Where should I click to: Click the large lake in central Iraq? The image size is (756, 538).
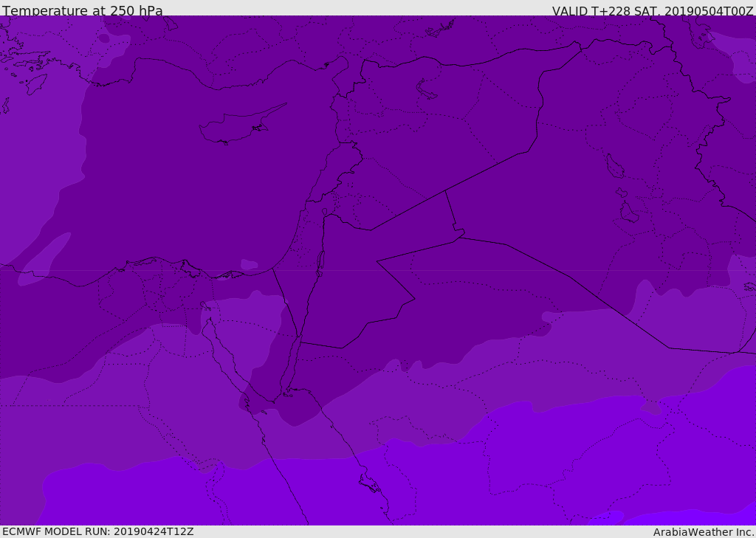point(614,167)
